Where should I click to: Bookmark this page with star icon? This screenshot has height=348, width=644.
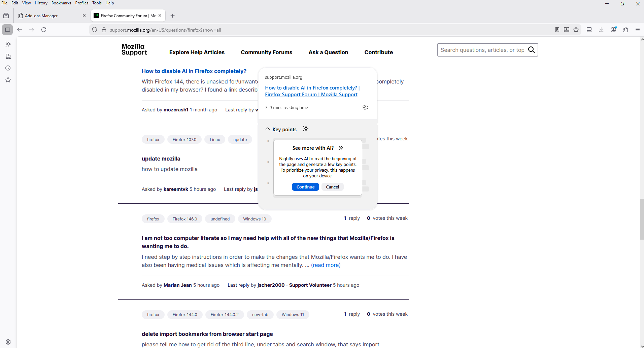tap(576, 30)
